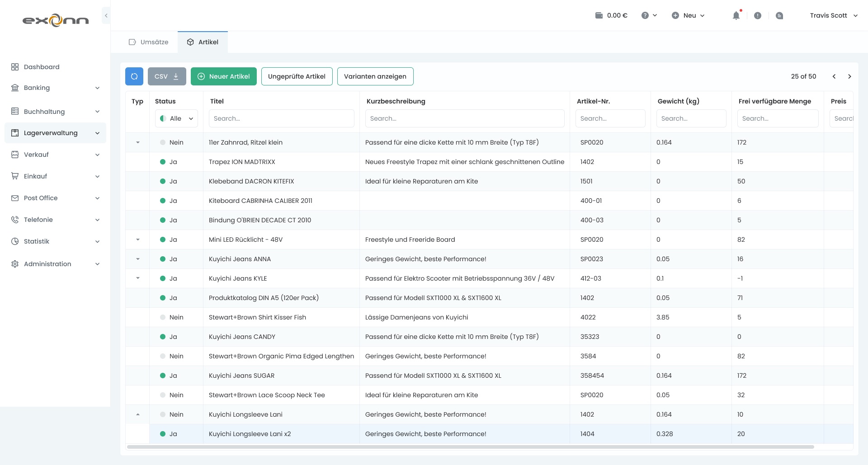Expand the Buchhaltung menu
The width and height of the screenshot is (868, 465).
click(55, 112)
